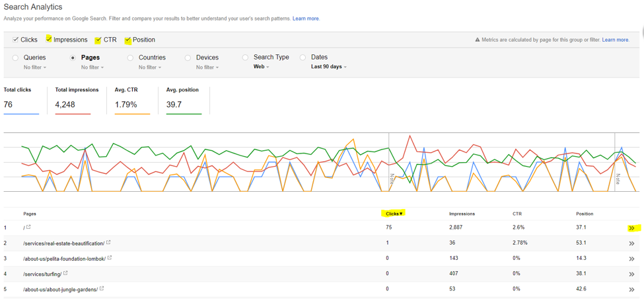Viewport: 644px width, 299px height.
Task: Open external link for pelita-foundation-lombok page
Action: (x=110, y=258)
